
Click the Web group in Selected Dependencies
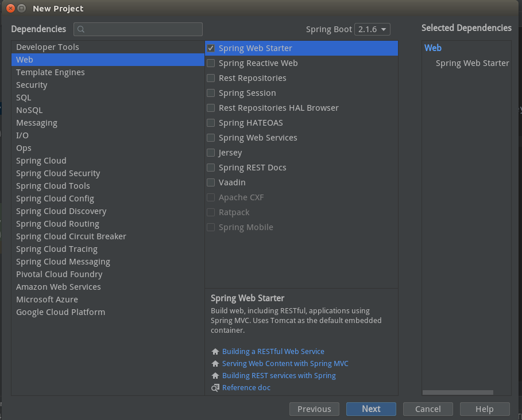coord(433,48)
